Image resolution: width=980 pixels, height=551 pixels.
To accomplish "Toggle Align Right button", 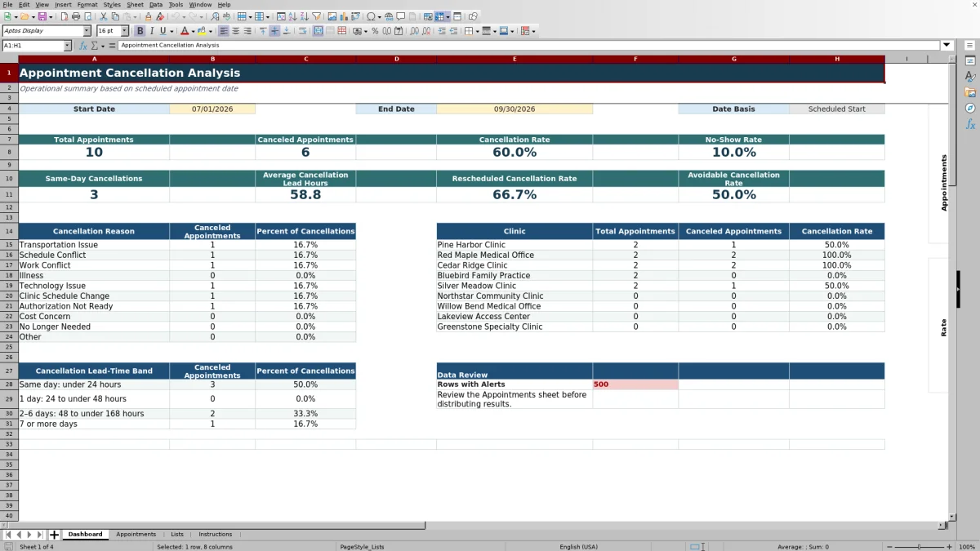I will pos(247,31).
